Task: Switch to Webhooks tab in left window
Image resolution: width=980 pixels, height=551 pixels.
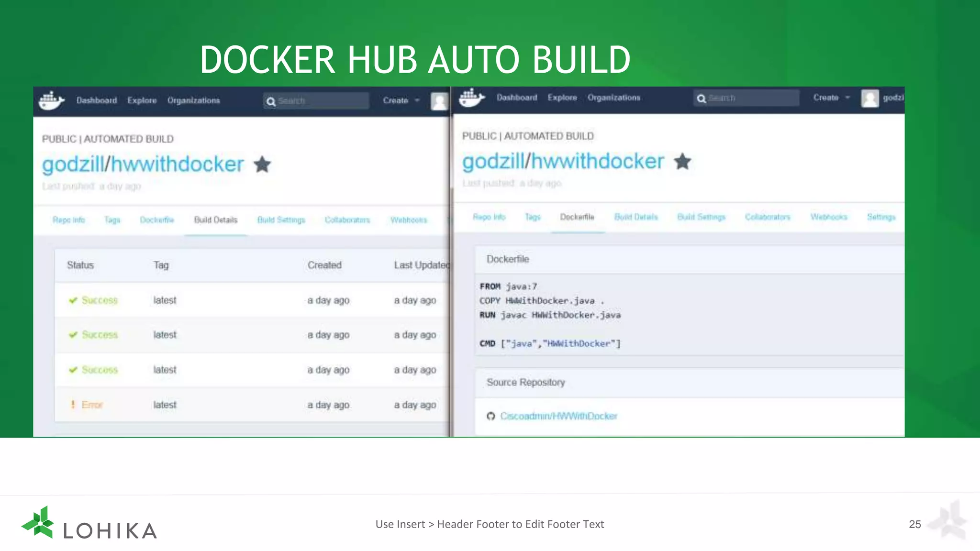Action: click(x=409, y=220)
